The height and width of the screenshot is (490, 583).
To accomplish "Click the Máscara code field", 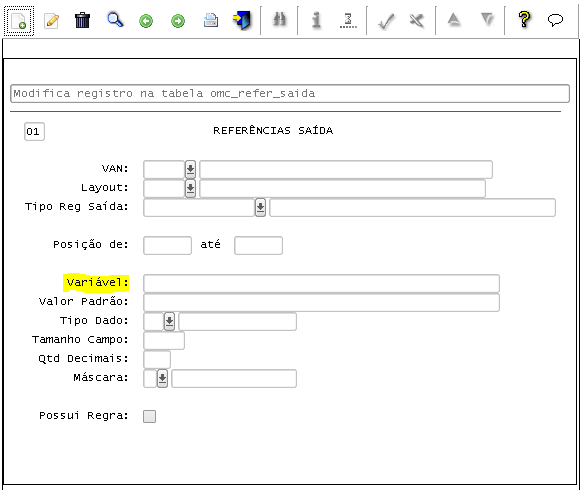I will 150,378.
